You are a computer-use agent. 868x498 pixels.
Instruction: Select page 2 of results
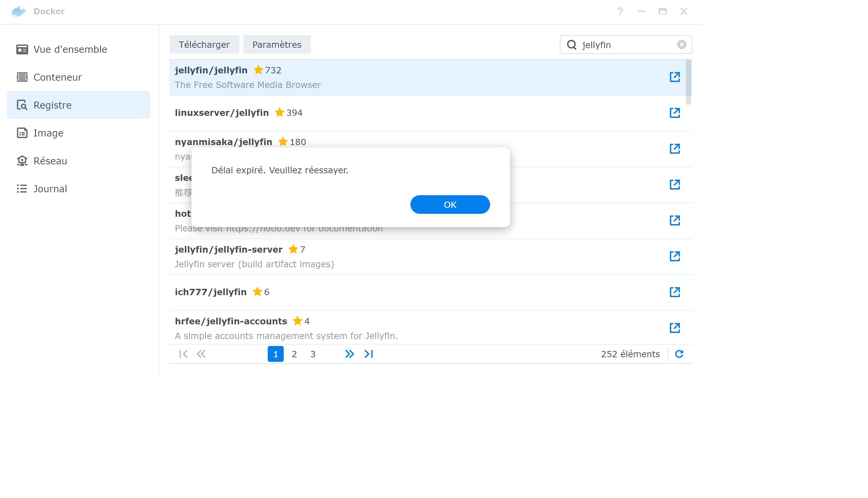point(294,354)
